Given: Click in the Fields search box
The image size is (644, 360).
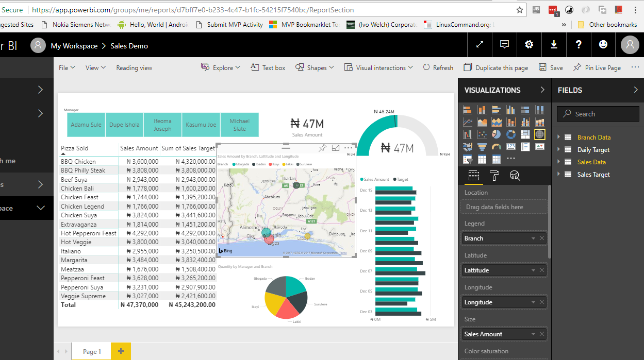Looking at the screenshot, I should click(x=598, y=114).
